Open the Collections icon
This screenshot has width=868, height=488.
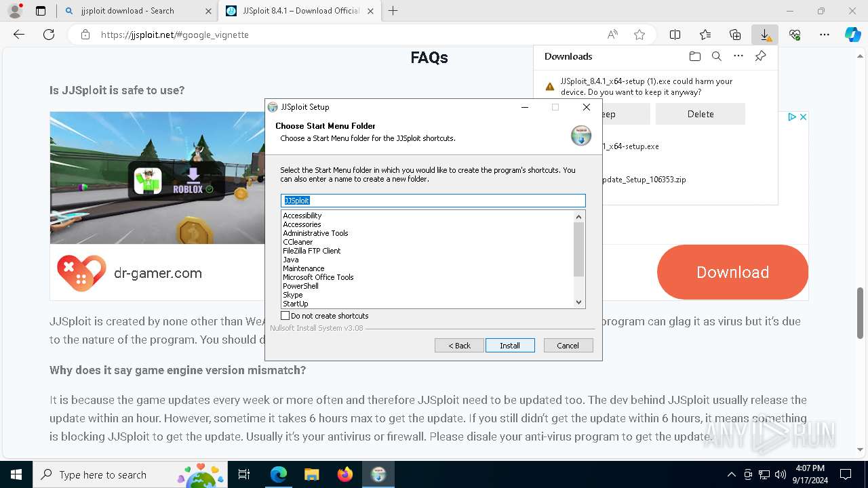pyautogui.click(x=735, y=35)
